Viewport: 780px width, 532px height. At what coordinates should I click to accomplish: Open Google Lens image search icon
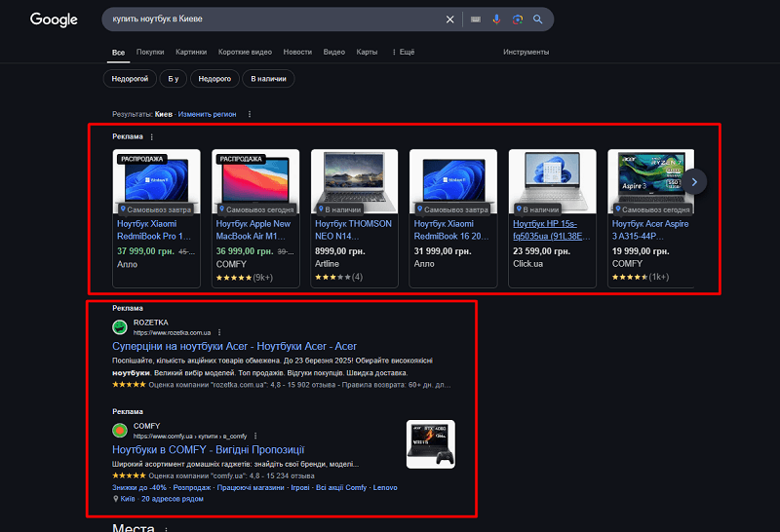[518, 19]
